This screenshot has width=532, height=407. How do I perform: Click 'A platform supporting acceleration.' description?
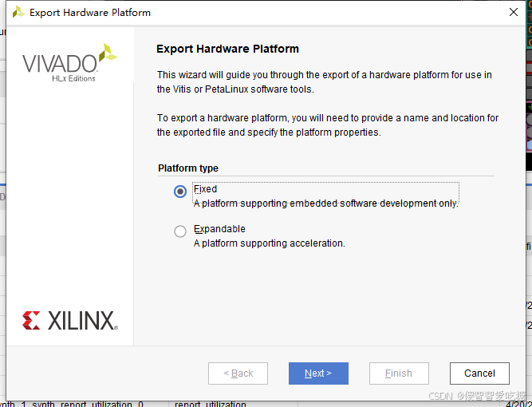point(270,243)
